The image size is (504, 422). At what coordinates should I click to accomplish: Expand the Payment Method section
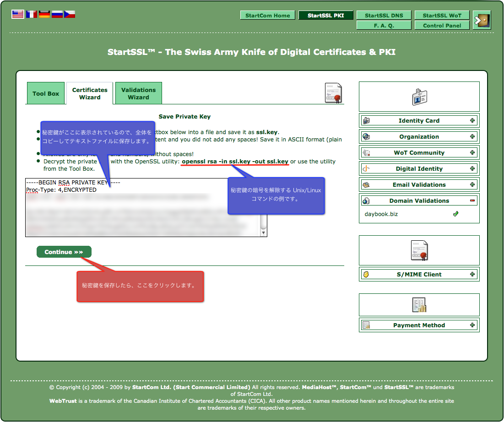point(472,325)
